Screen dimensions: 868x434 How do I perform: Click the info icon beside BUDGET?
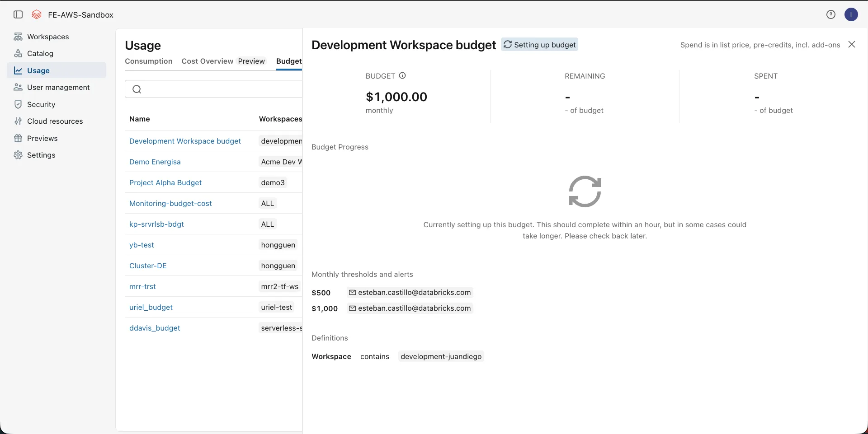[402, 75]
